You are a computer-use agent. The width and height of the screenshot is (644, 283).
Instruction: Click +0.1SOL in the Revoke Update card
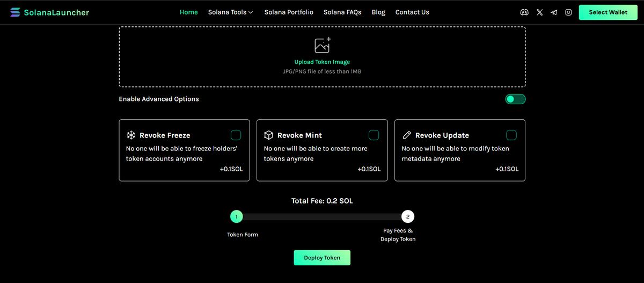click(507, 169)
